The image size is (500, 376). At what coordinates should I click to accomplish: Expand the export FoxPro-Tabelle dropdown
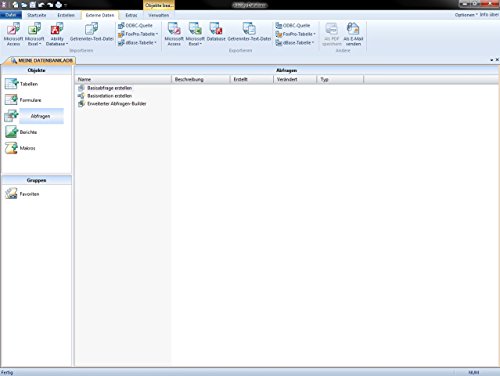pos(295,34)
